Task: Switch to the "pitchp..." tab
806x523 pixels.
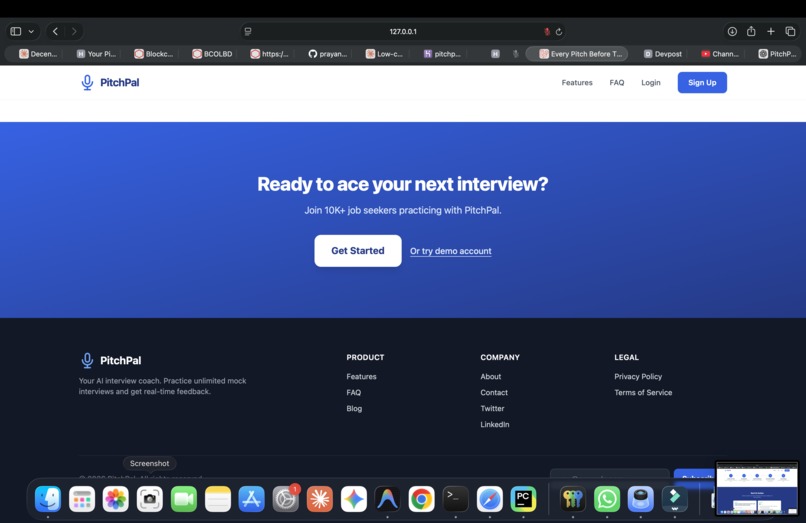Action: point(442,53)
